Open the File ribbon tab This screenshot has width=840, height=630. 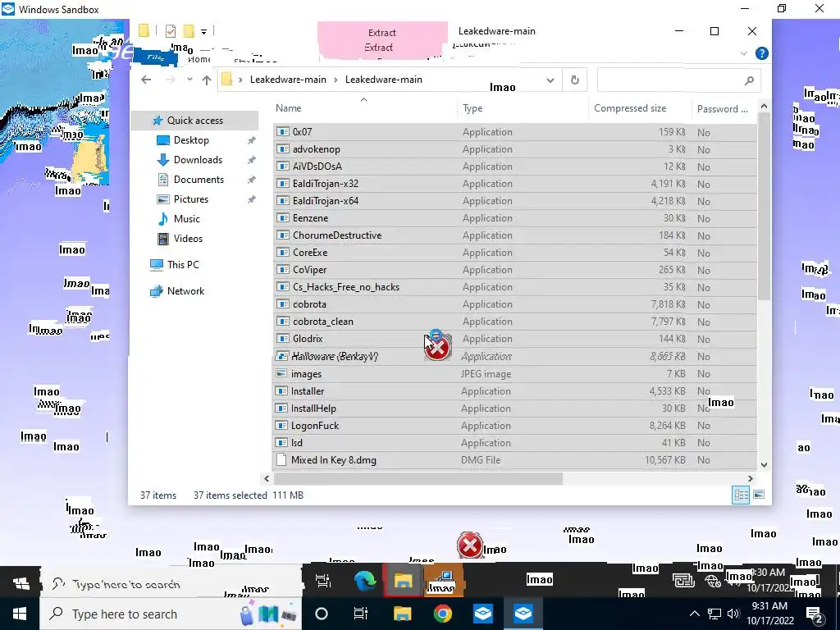coord(155,57)
